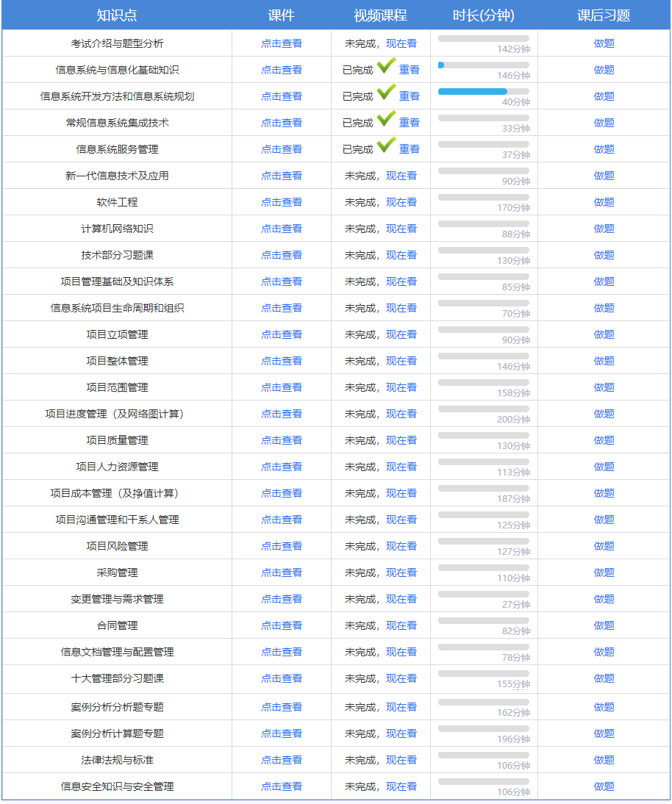Click progress bar for 信息系统与信息化基础知识
Viewport: 672px width, 804px height.
tap(483, 65)
